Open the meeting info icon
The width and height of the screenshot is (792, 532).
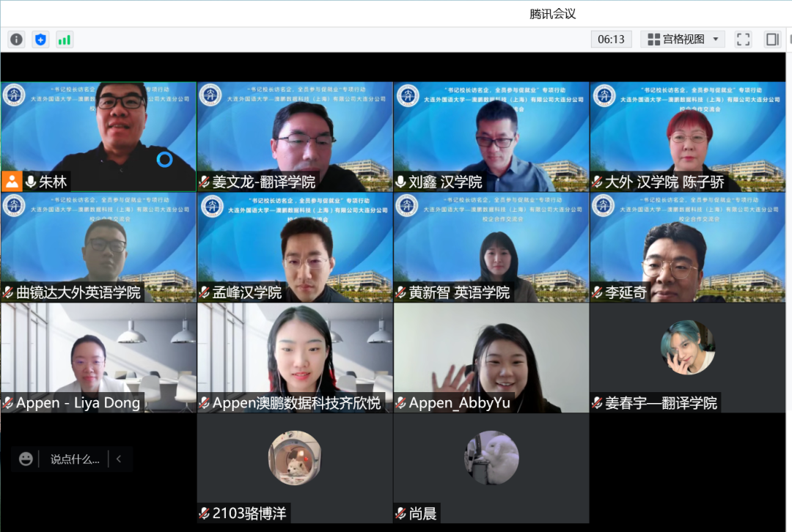pyautogui.click(x=16, y=40)
